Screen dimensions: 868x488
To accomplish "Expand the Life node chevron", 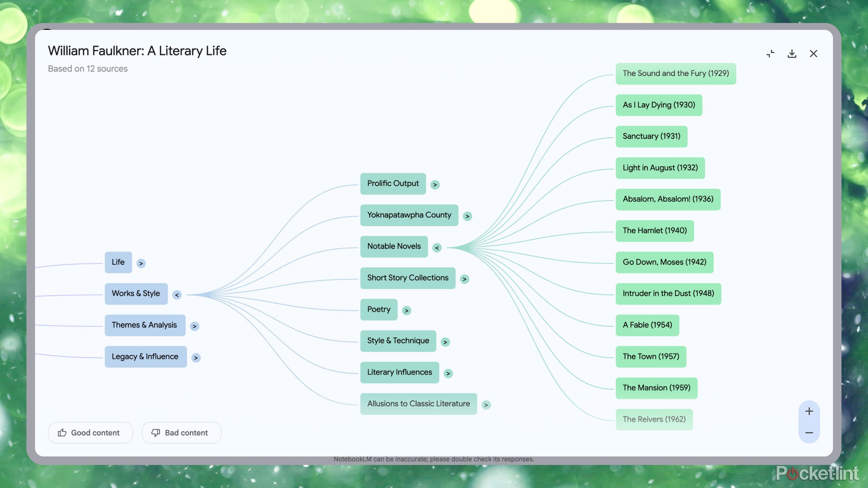I will click(x=141, y=263).
